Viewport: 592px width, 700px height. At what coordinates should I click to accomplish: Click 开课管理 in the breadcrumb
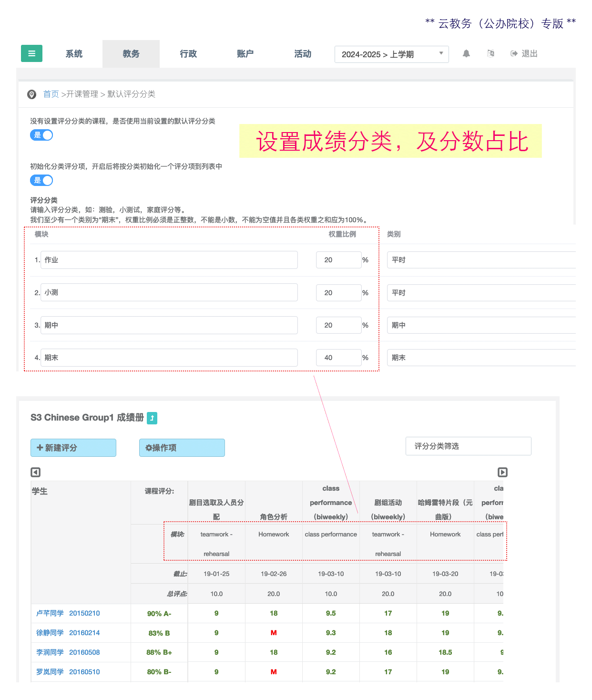pos(82,94)
